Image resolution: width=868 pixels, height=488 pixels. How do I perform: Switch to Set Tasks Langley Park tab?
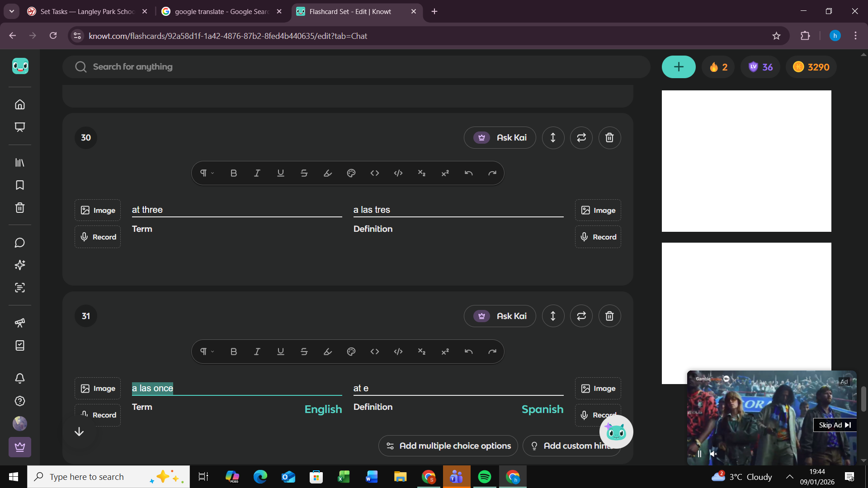coord(87,11)
